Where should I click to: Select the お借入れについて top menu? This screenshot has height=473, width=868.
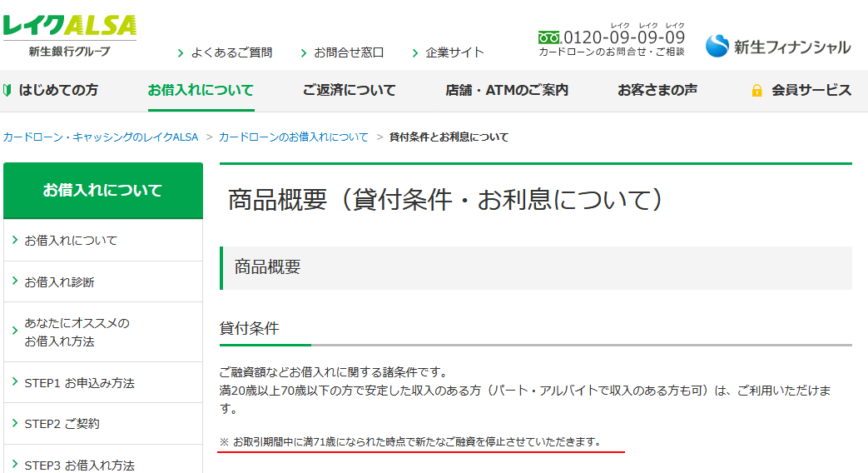tap(201, 90)
